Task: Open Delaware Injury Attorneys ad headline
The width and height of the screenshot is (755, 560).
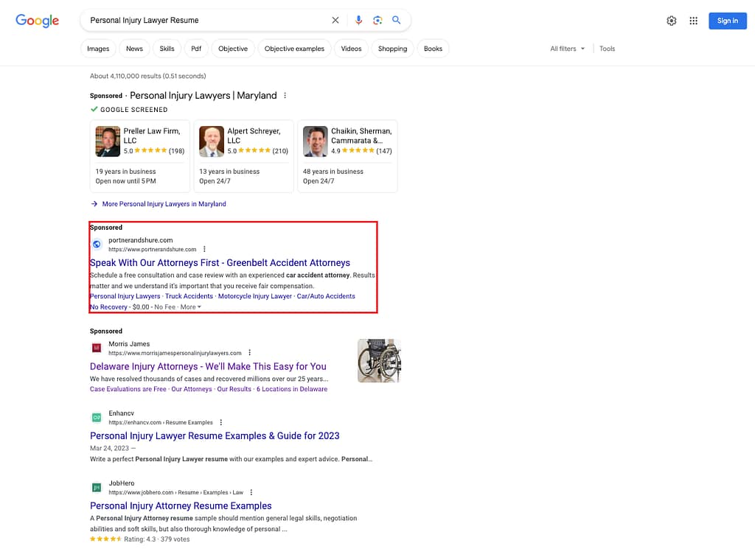Action: (x=208, y=367)
